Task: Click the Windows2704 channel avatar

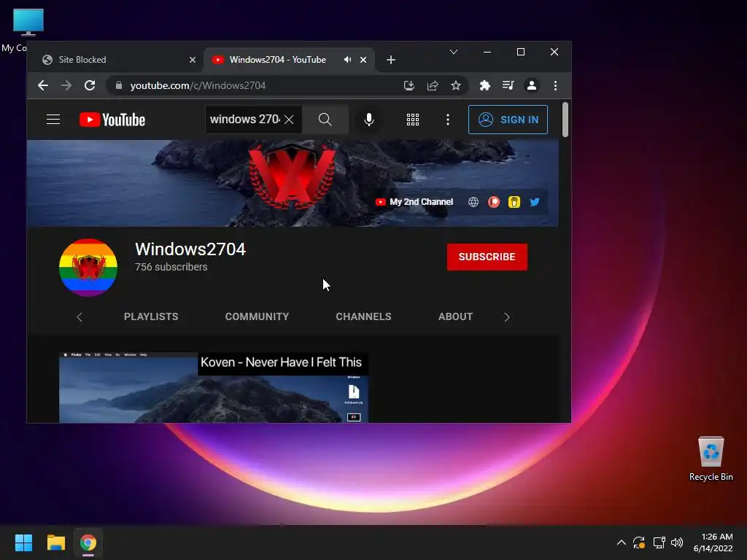Action: 88,268
